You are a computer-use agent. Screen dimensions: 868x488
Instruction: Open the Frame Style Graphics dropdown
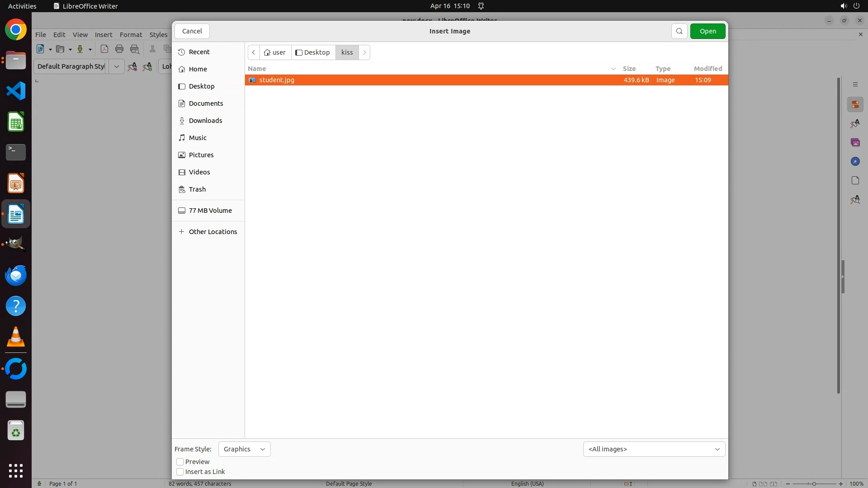click(x=244, y=449)
